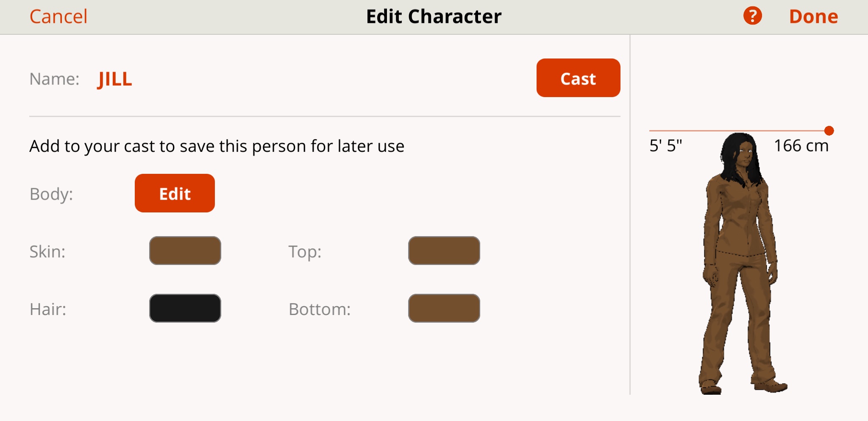
Task: Open the help question mark icon
Action: click(x=752, y=16)
